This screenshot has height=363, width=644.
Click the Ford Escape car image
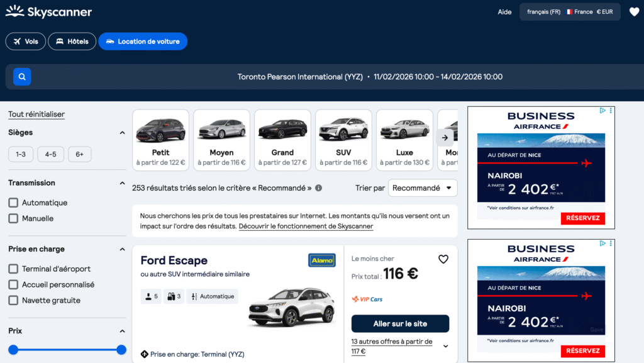[x=292, y=307]
